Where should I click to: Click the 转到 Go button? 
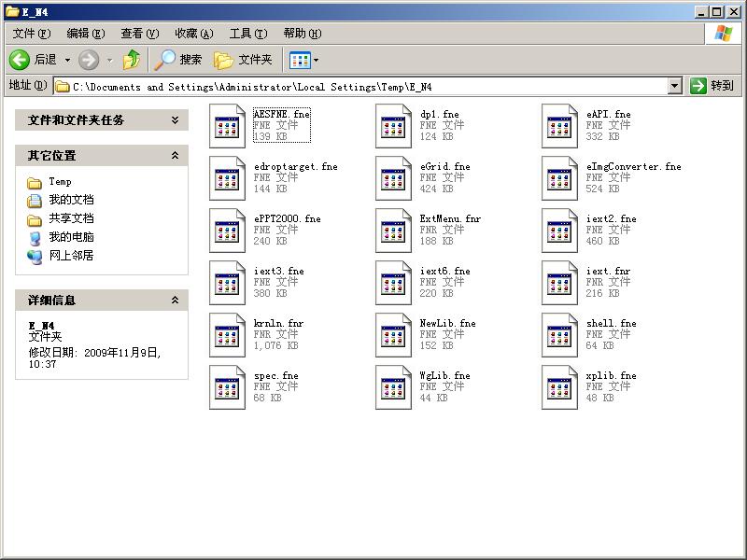pos(712,86)
